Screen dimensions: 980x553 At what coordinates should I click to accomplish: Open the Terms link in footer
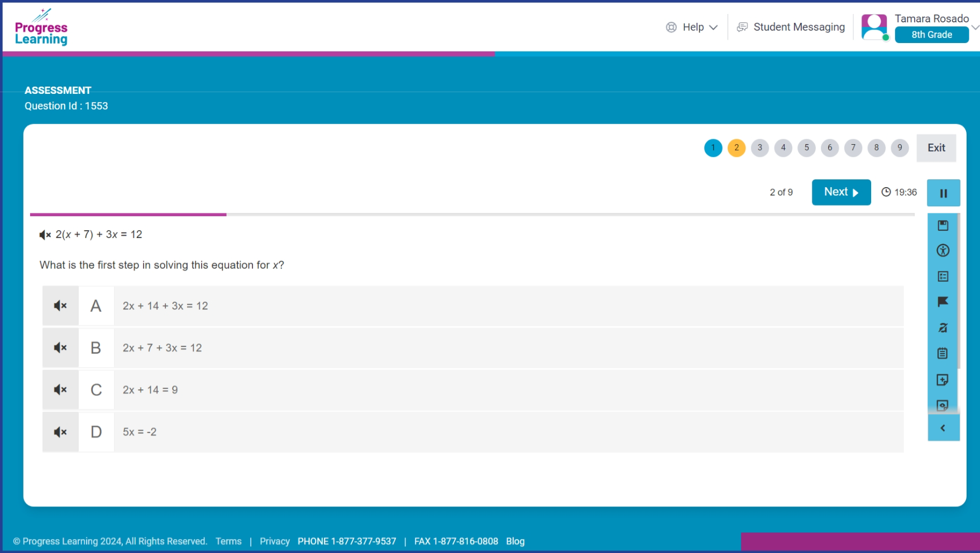click(228, 541)
